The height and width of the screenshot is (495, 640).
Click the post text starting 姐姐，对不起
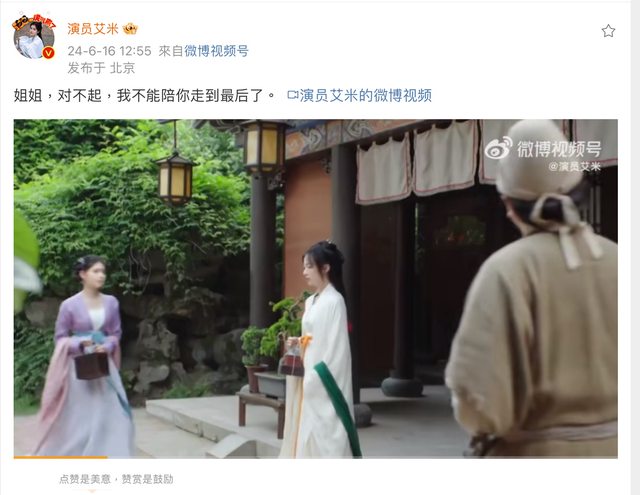[145, 95]
